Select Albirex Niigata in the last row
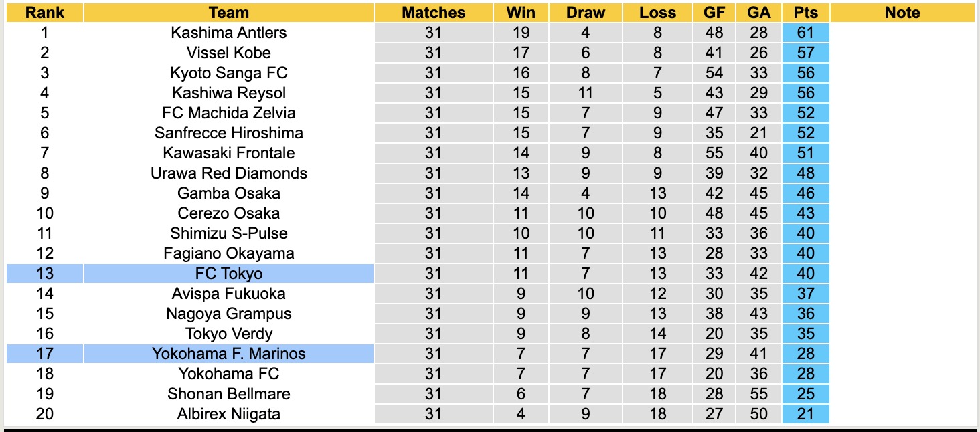This screenshot has width=980, height=432. click(228, 414)
